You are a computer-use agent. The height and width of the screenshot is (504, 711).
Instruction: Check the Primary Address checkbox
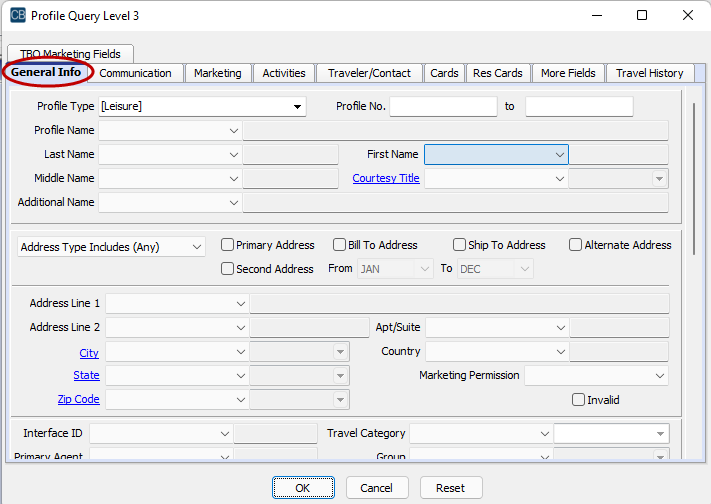tap(227, 245)
